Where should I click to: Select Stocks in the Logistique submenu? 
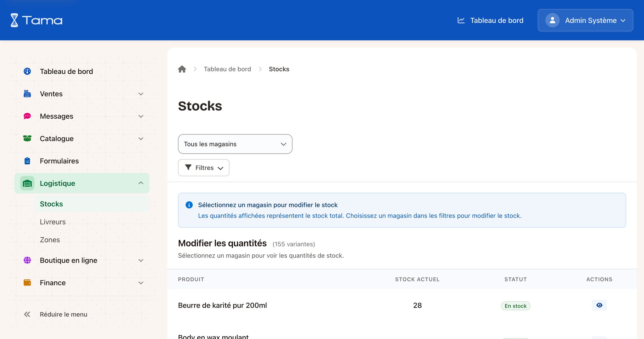(x=91, y=204)
